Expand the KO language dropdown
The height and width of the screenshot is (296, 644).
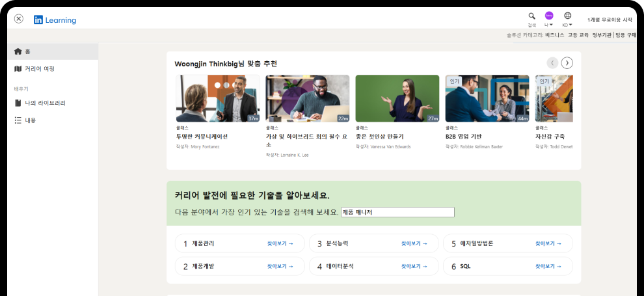(567, 25)
